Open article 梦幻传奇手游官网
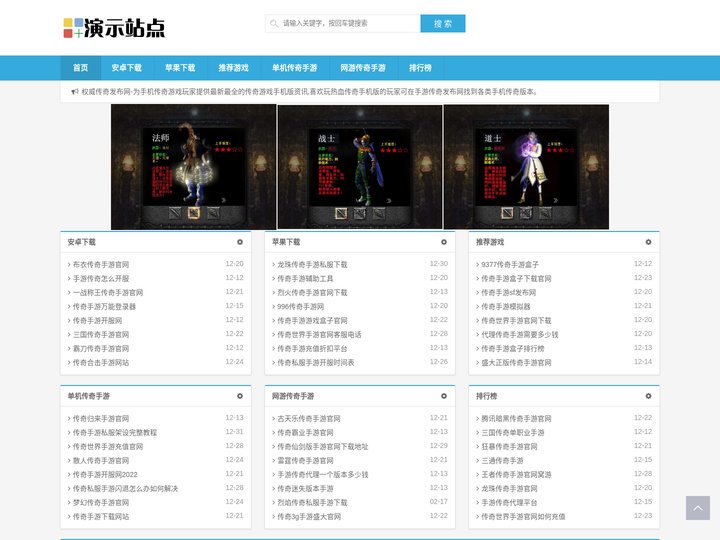This screenshot has height=540, width=720. [x=101, y=503]
